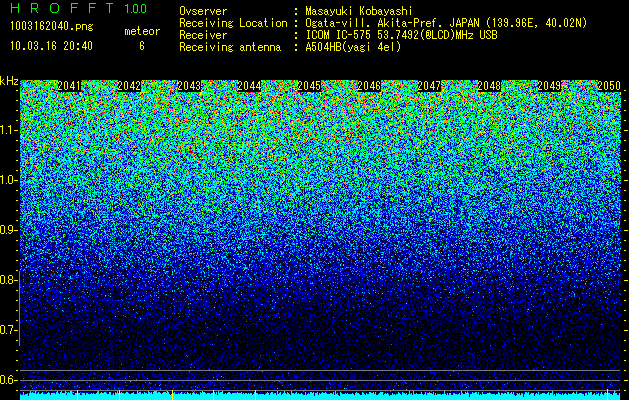Click the antenna value A504HB(yagi 4el)
Screen dimensions: 629x400
coord(353,47)
